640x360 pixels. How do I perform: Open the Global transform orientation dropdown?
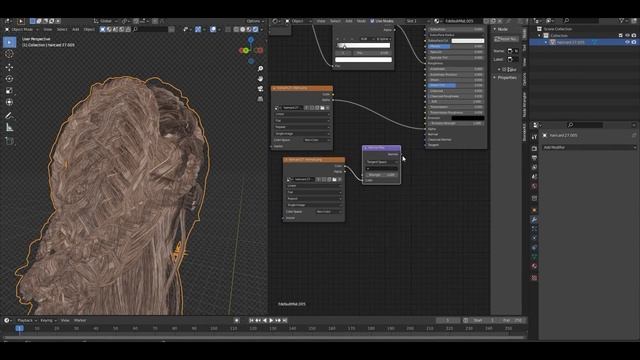click(x=106, y=21)
